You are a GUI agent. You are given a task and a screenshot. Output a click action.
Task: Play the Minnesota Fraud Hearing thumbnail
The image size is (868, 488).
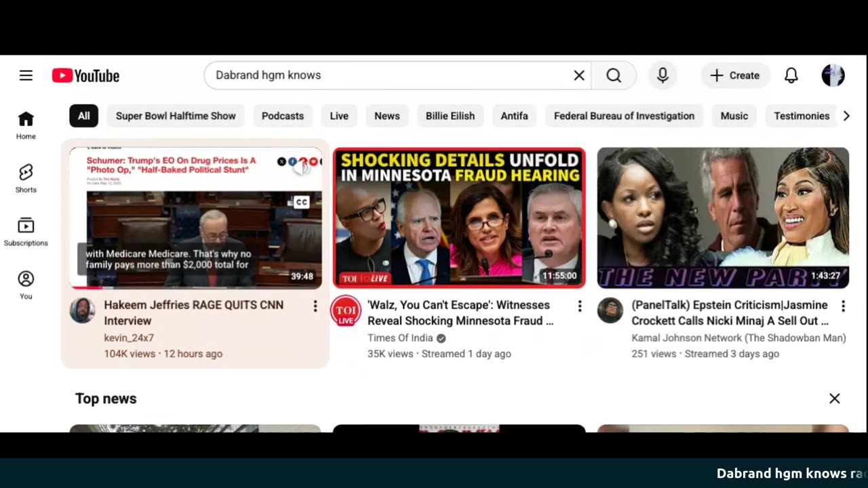pyautogui.click(x=459, y=218)
